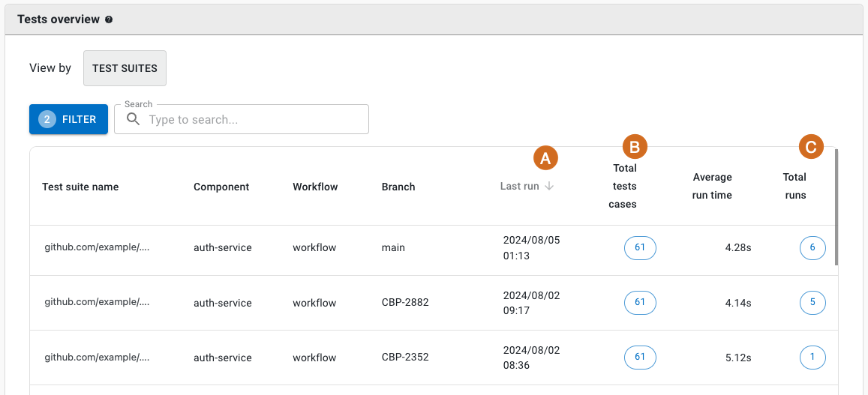Click the CBP-2352 branch cell
Viewport: 868px width, 395px height.
click(x=405, y=358)
